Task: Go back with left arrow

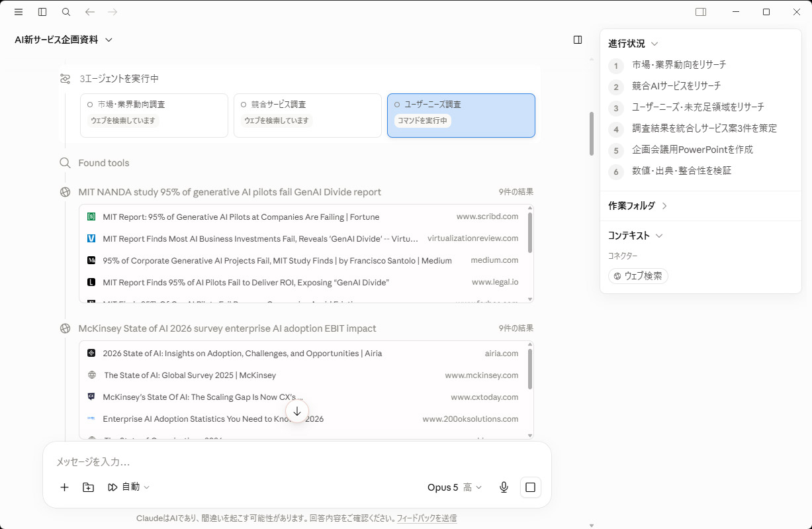Action: tap(90, 12)
